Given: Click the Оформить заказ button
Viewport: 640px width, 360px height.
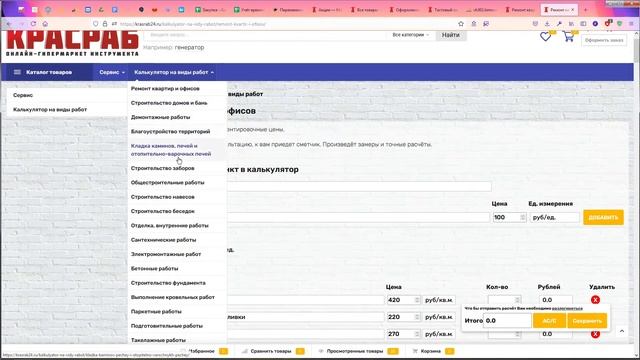Looking at the screenshot, I should click(x=604, y=40).
